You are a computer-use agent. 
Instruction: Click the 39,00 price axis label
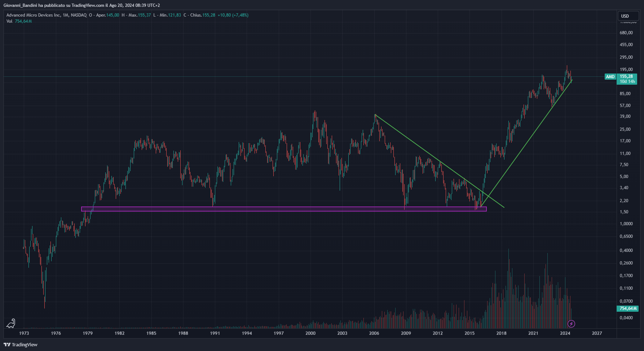[625, 116]
